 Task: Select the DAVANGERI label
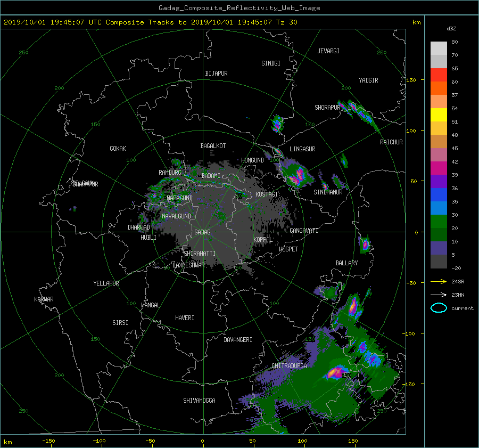tap(238, 340)
